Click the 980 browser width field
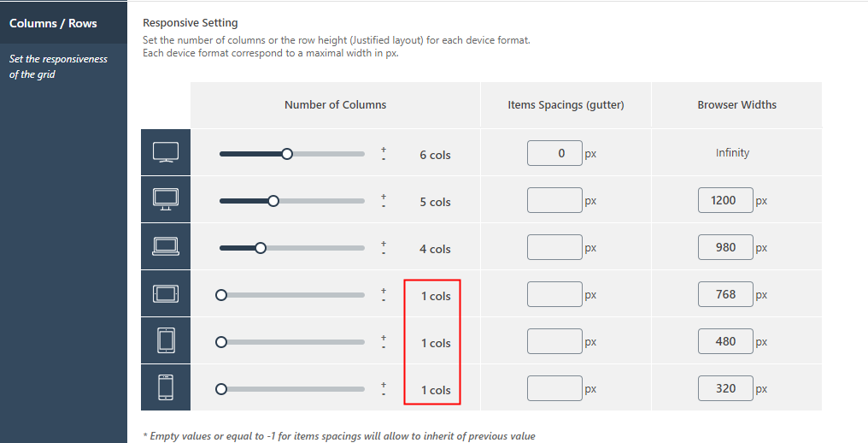Image resolution: width=868 pixels, height=443 pixels. point(725,247)
